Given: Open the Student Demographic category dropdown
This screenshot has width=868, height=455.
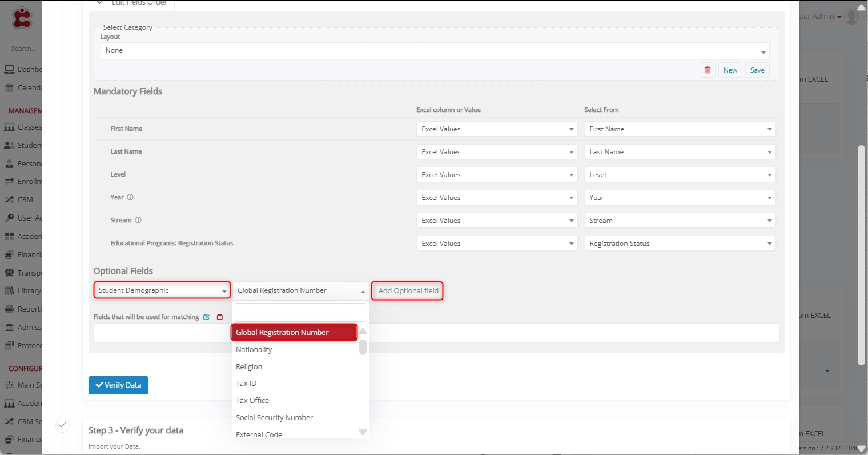Looking at the screenshot, I should (x=162, y=290).
